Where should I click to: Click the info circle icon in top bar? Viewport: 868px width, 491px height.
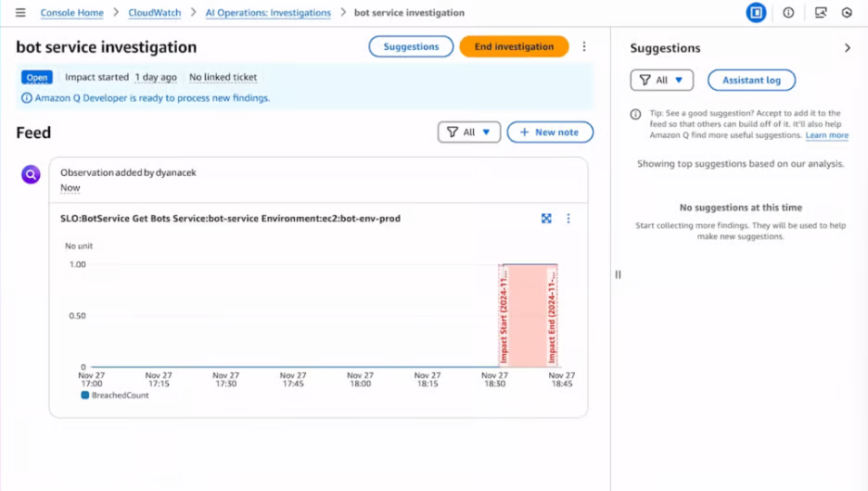click(788, 13)
